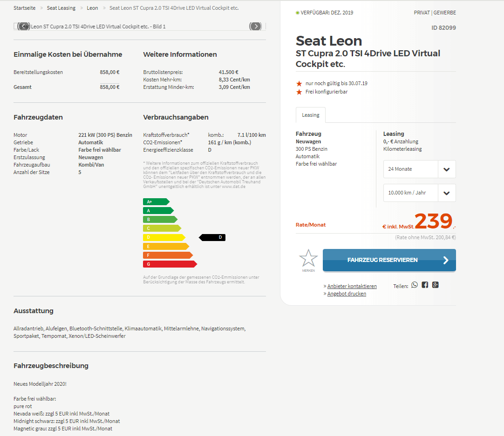This screenshot has width=504, height=436.
Task: Select the Fahrzeugaufbau value 'Kombi/Van'
Action: coord(91,164)
